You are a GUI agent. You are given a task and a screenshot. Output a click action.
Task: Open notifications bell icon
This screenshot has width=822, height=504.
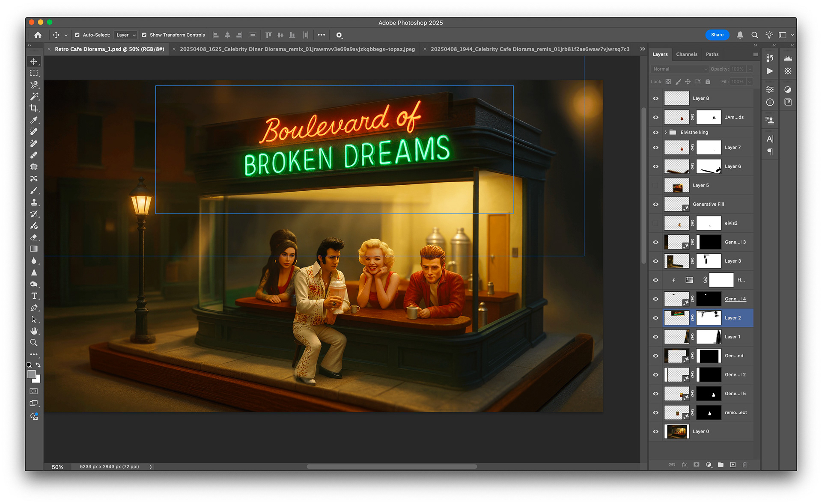740,35
